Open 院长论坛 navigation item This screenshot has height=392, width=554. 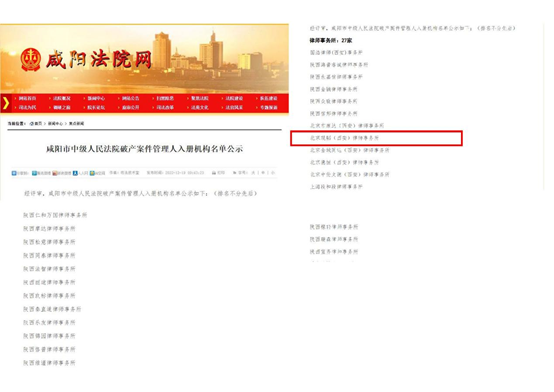click(96, 107)
